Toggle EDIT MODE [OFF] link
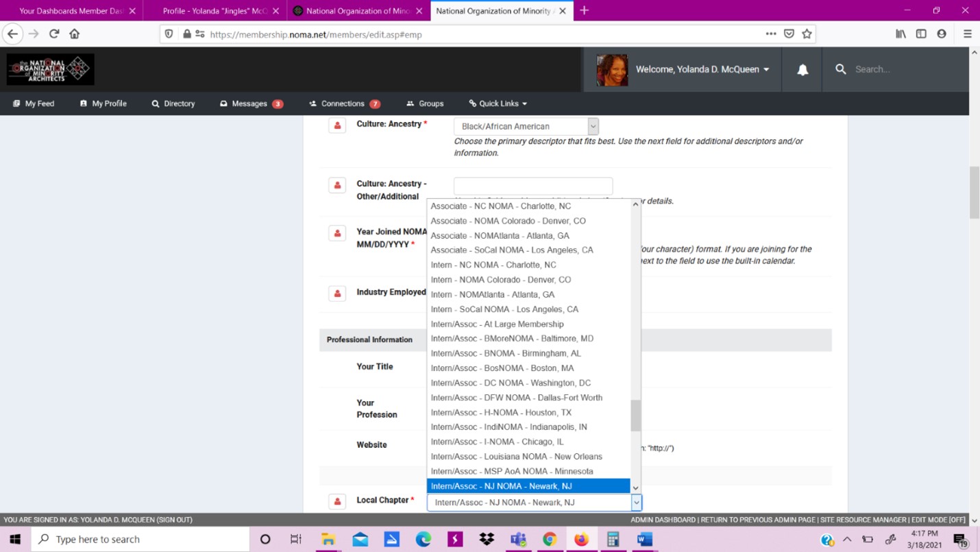Screen dimensions: 980x552 click(939, 520)
